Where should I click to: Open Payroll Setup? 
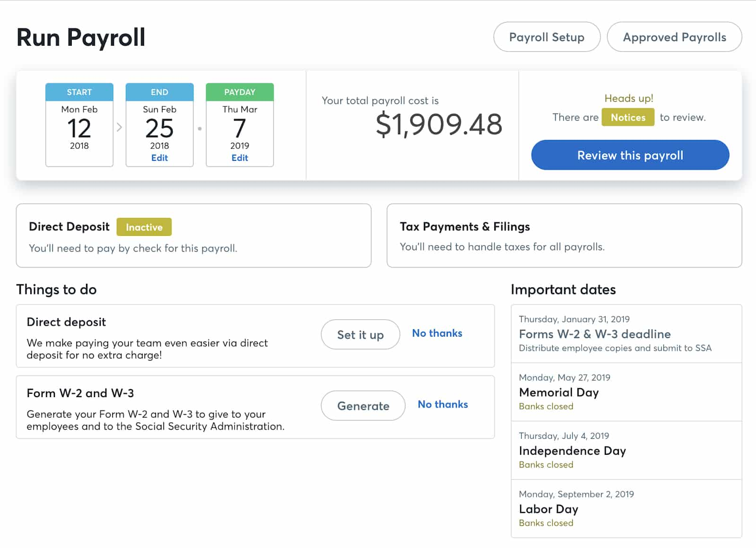tap(546, 37)
